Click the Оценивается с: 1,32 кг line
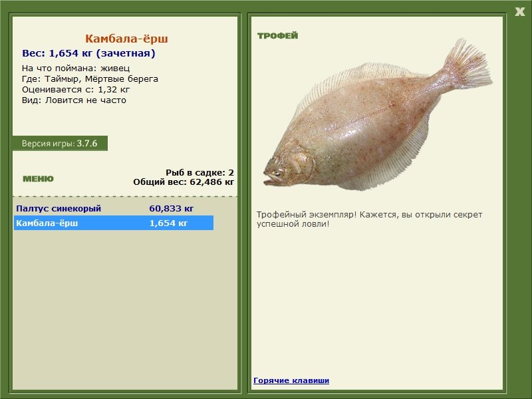Image resolution: width=532 pixels, height=399 pixels. (x=76, y=90)
